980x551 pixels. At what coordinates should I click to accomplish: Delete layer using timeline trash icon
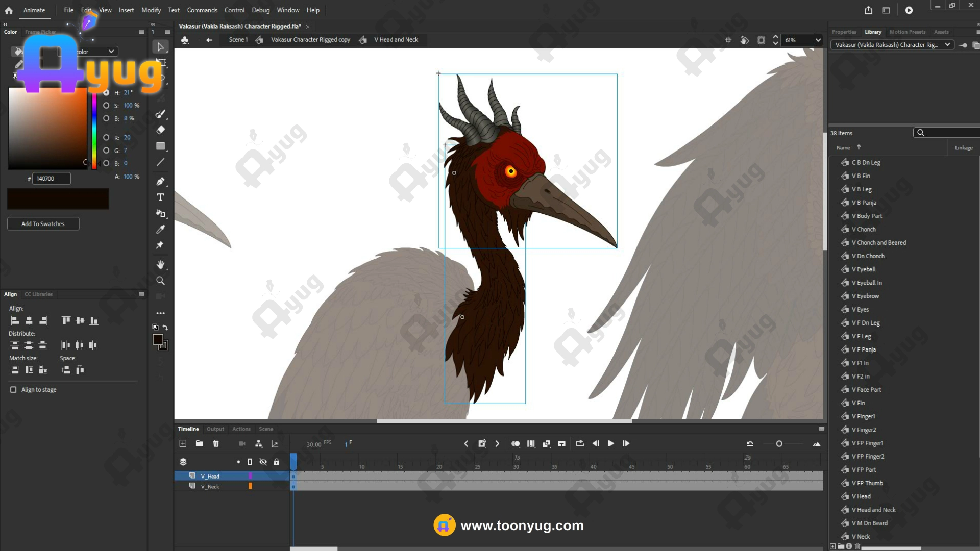(216, 443)
